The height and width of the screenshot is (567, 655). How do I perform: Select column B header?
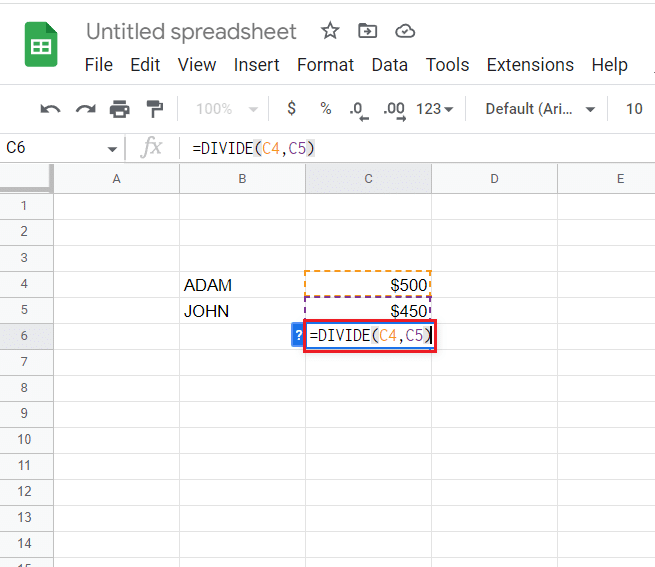(x=242, y=178)
